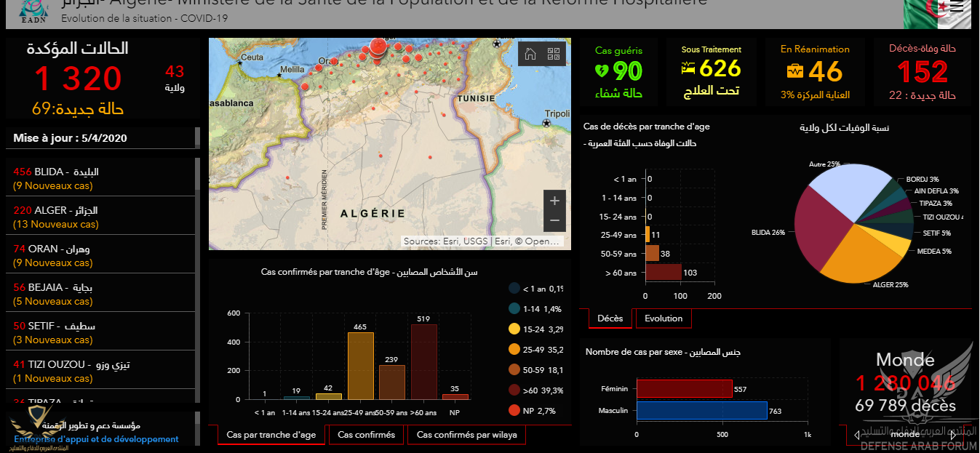Zoom out on the map with minus button
This screenshot has height=453, width=980.
click(x=554, y=220)
